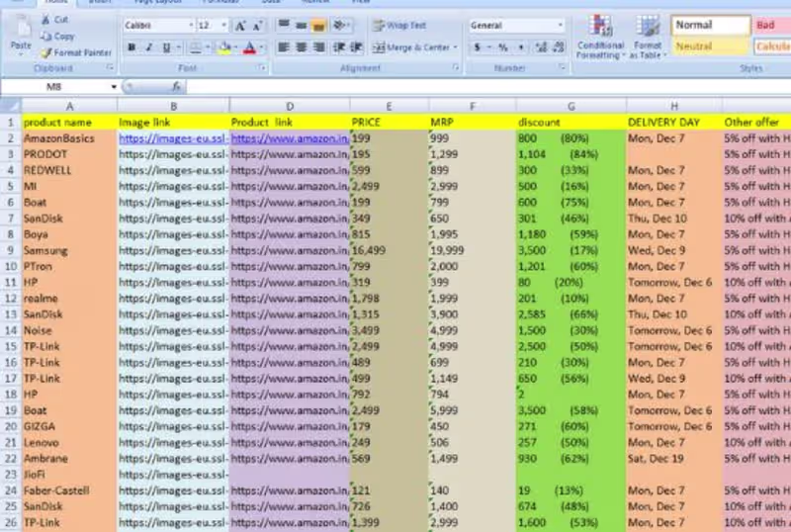Image resolution: width=791 pixels, height=532 pixels.
Task: Decrease font size with the small A icon
Action: (257, 26)
